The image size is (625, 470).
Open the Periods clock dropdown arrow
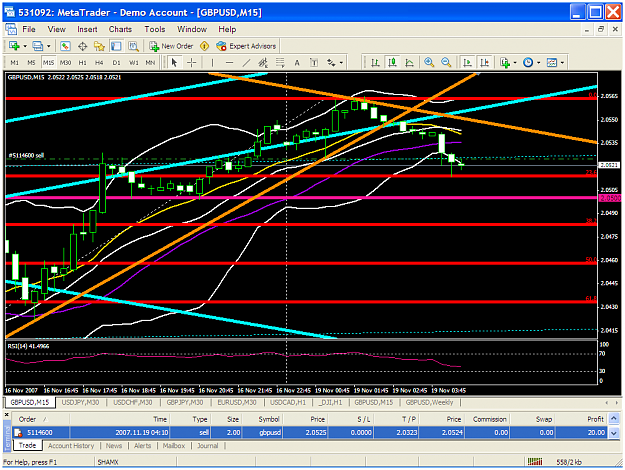click(539, 63)
